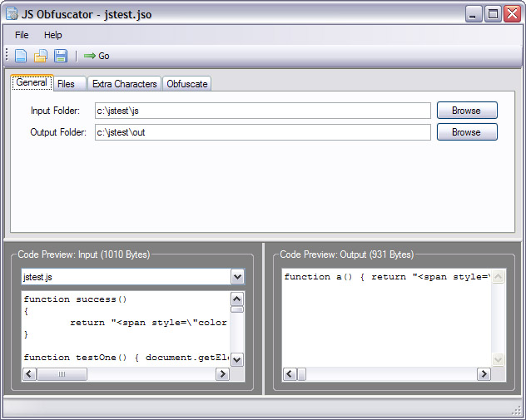Click the status bar resize grip

click(518, 411)
